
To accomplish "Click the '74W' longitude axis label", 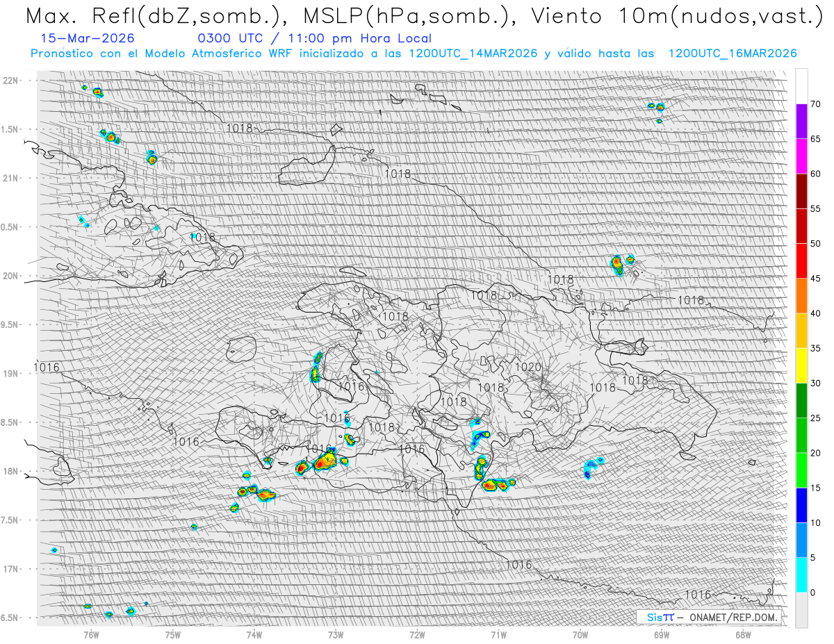I will (x=254, y=635).
